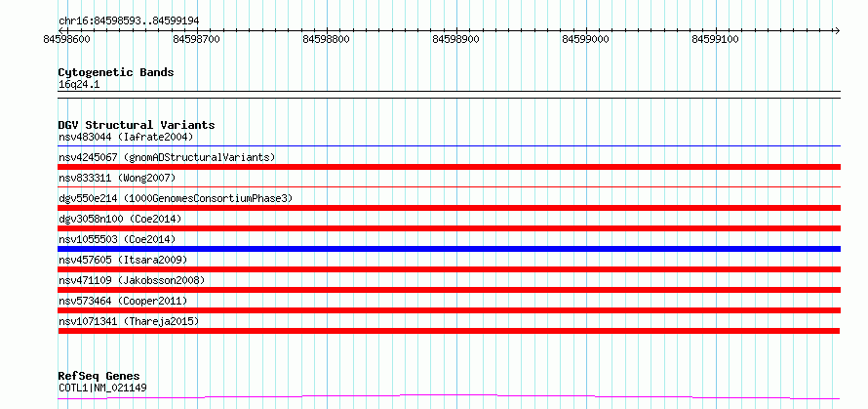Click ruler coordinate 84598700

pyautogui.click(x=196, y=39)
